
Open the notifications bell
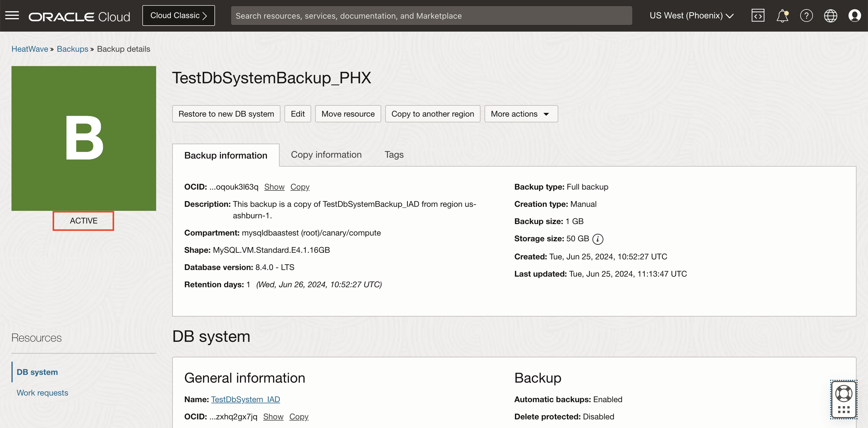[782, 16]
